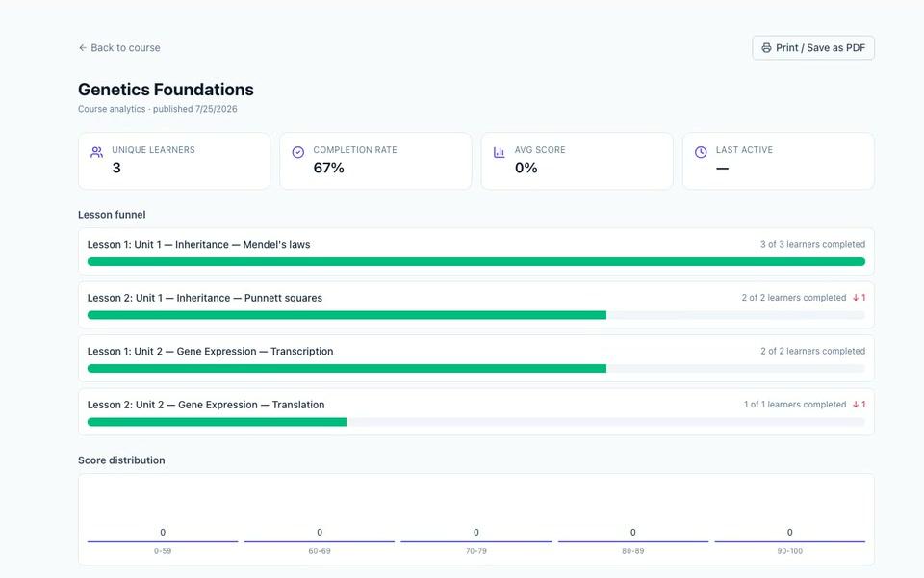Click the drop-off arrow in Punnett squares row
Viewport: 924px width, 578px height.
(856, 298)
